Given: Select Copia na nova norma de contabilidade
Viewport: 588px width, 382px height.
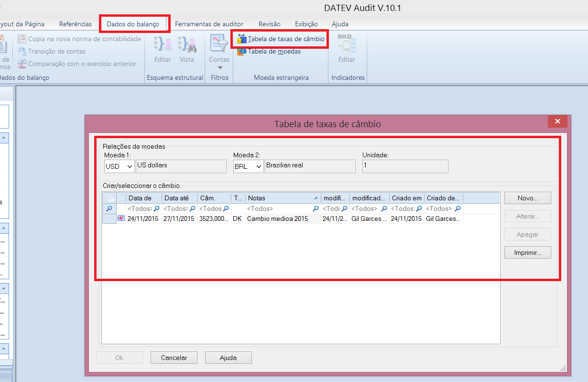Looking at the screenshot, I should [79, 39].
